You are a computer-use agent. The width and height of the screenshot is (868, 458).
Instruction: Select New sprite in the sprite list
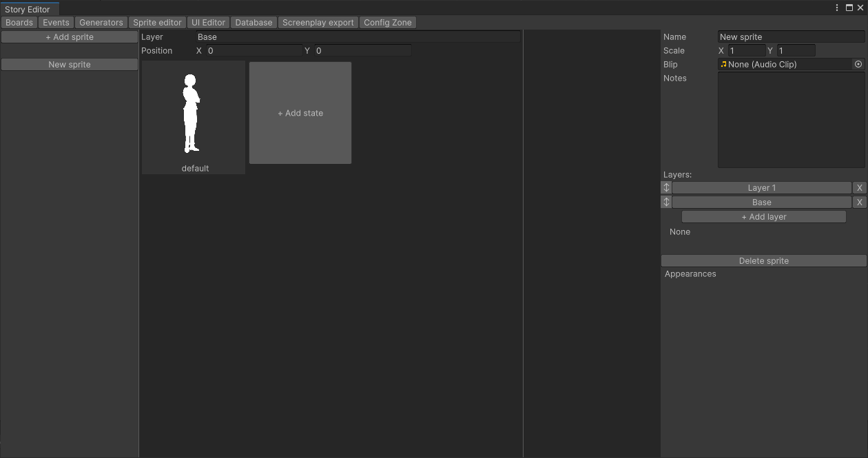pyautogui.click(x=70, y=65)
